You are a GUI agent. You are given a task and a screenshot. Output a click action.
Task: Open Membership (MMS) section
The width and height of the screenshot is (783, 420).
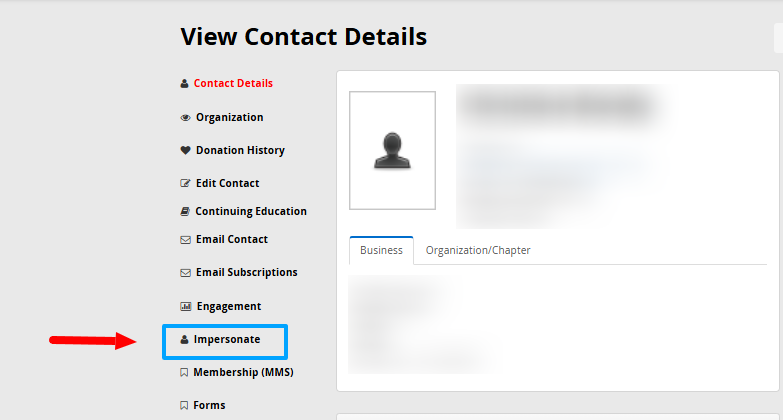pyautogui.click(x=243, y=373)
